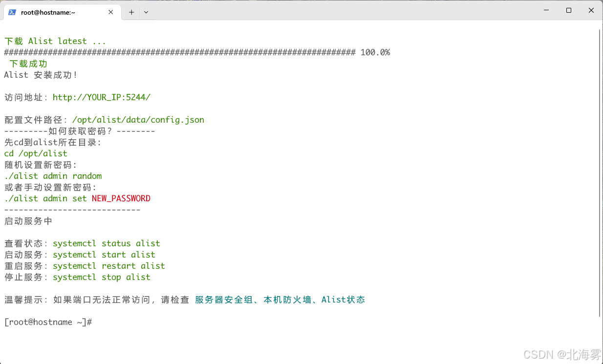
Task: Click the [root@hostname ~]# prompt
Action: point(48,322)
